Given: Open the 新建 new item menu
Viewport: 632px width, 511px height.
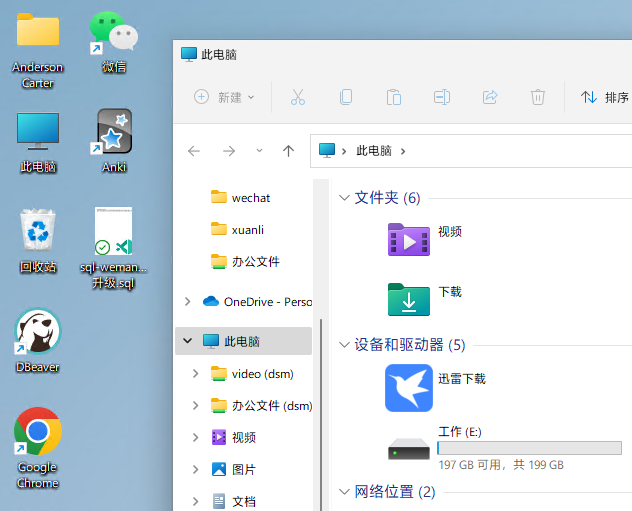Looking at the screenshot, I should point(224,97).
